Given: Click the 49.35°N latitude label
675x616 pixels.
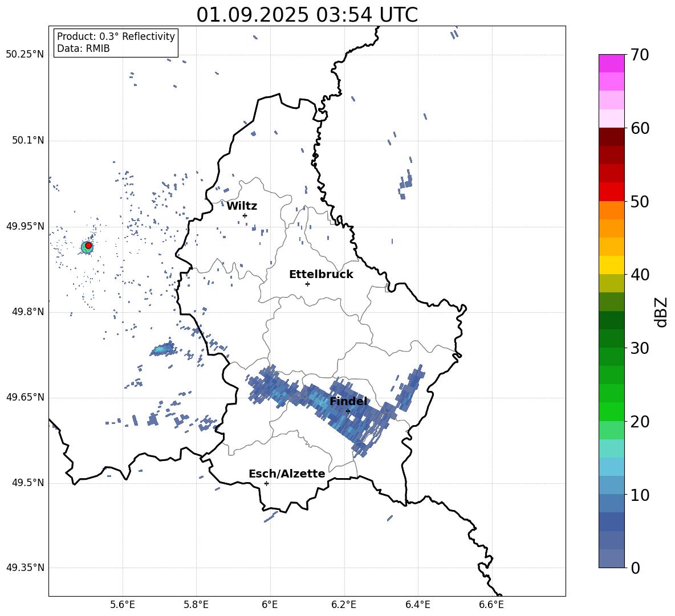Looking at the screenshot, I should pos(25,568).
